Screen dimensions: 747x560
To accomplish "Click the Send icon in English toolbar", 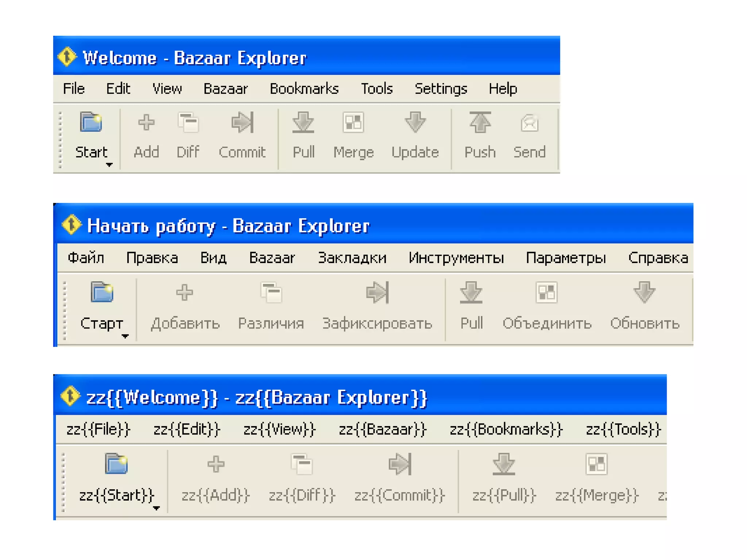I will tap(529, 123).
